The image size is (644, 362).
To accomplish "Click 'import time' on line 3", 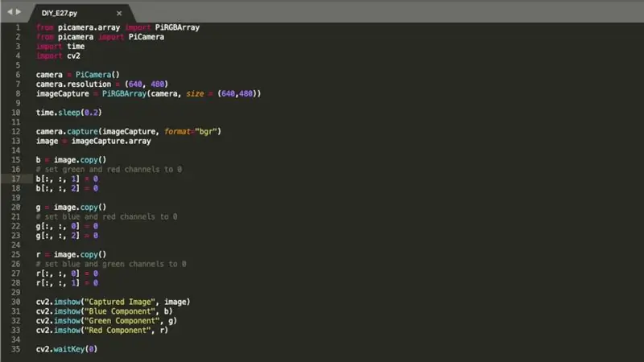I will (60, 47).
